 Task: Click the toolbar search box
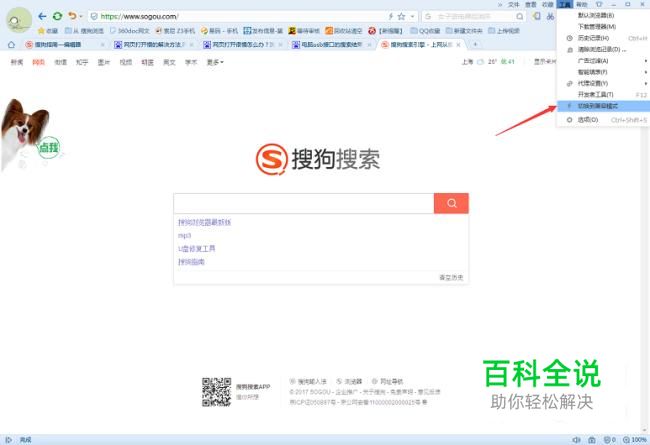(473, 17)
